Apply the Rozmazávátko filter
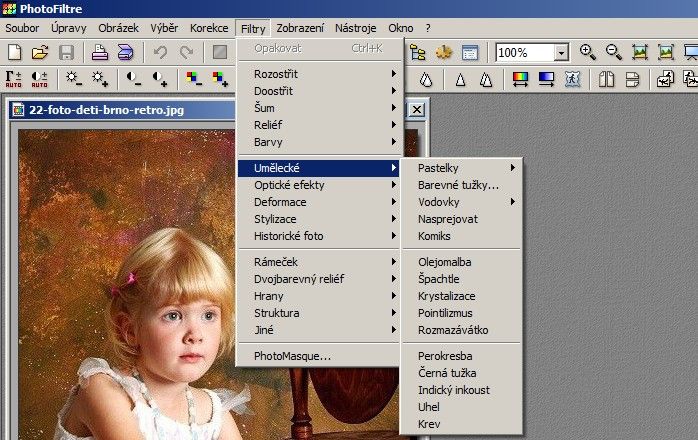 pyautogui.click(x=462, y=330)
